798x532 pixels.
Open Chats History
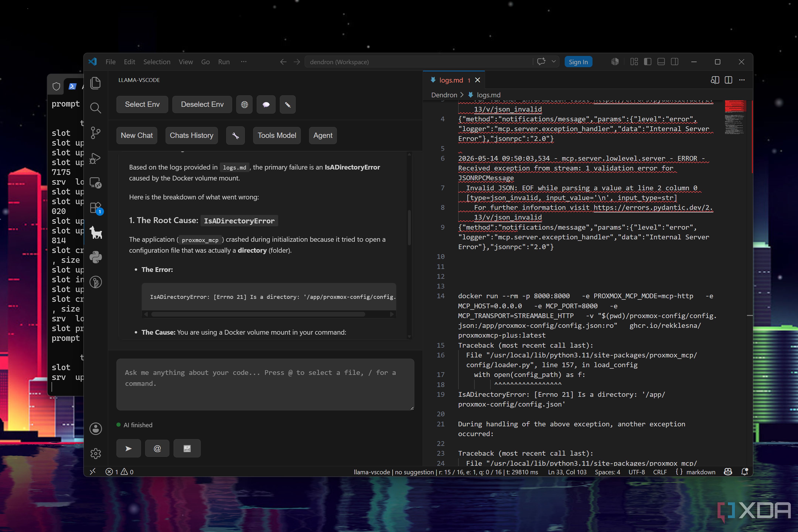pos(191,136)
